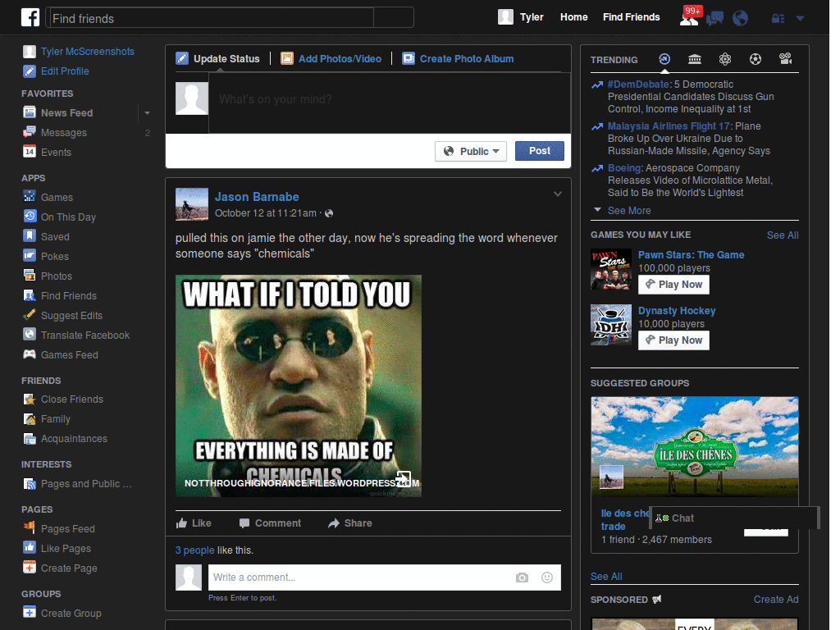The width and height of the screenshot is (840, 630).
Task: Click the What's on your mind field
Action: pyautogui.click(x=390, y=102)
